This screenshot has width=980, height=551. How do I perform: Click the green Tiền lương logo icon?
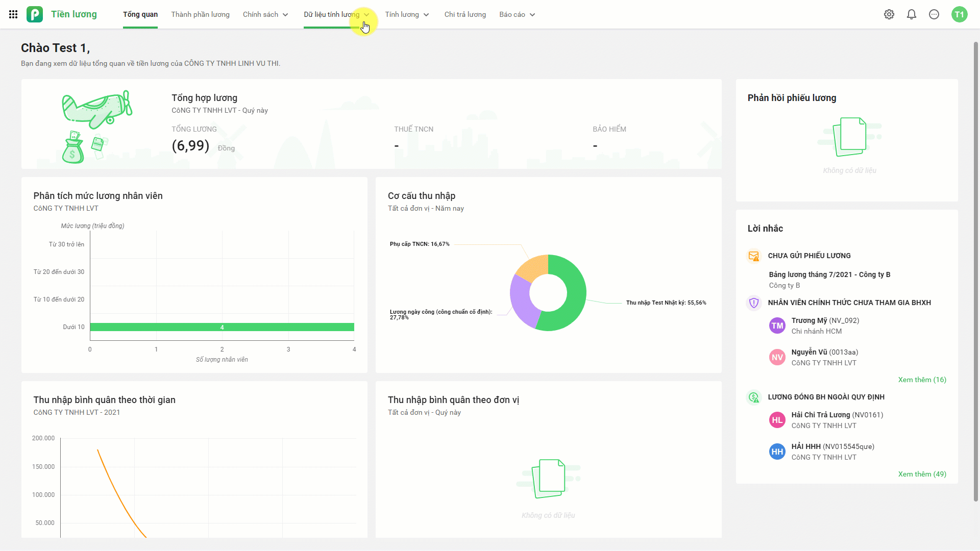(35, 14)
